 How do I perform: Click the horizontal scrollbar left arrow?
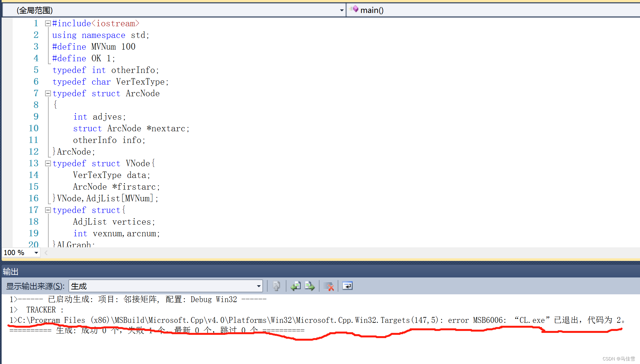click(46, 252)
